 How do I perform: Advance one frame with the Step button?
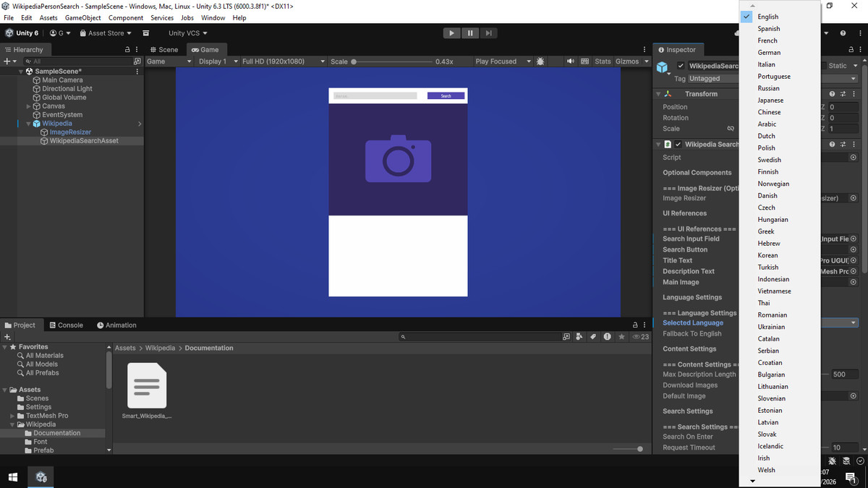click(x=489, y=33)
